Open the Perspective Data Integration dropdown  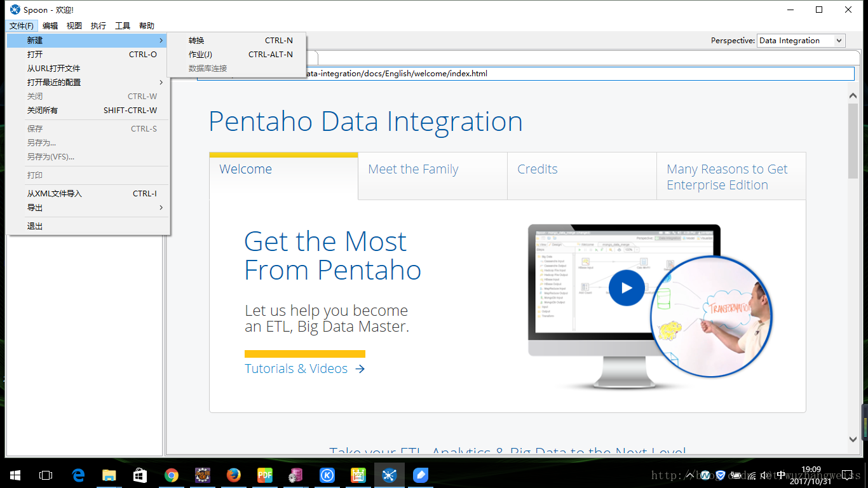[801, 40]
